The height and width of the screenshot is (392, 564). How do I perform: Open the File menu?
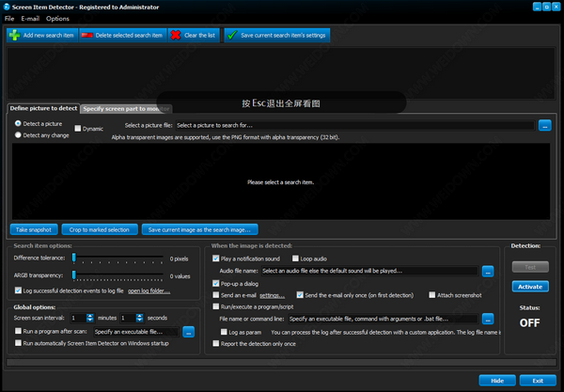pos(9,19)
